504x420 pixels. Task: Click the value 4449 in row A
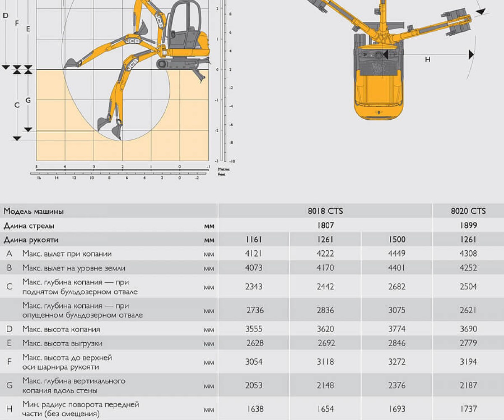[396, 254]
